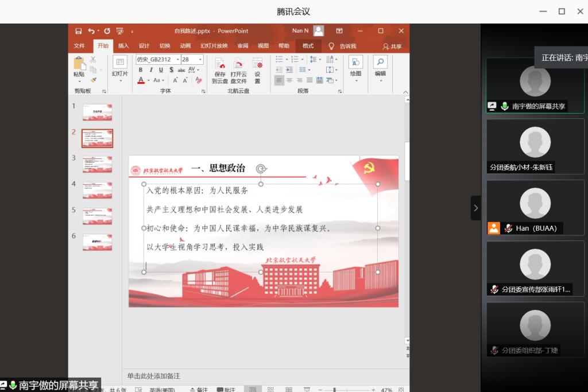
Task: Open the font name dropdown
Action: [x=177, y=59]
